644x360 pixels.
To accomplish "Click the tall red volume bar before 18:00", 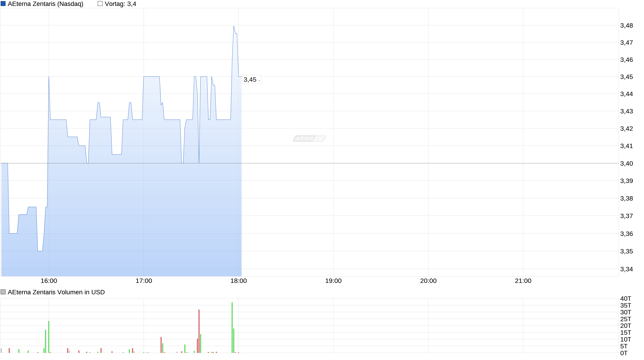I will (x=199, y=331).
